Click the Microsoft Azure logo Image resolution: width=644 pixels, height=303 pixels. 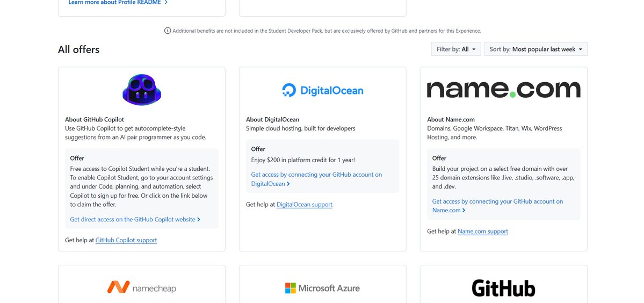coord(322,288)
